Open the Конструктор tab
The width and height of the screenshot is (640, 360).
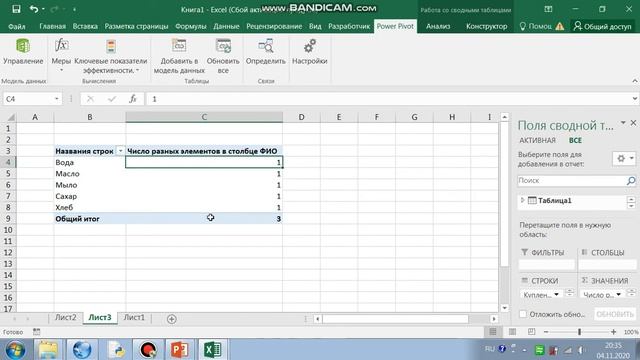(487, 26)
